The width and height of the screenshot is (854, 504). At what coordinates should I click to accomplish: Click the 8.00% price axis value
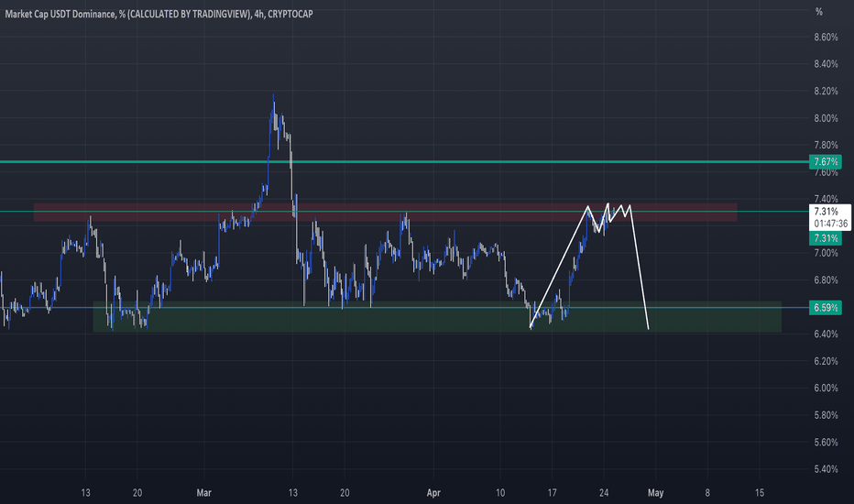click(826, 118)
